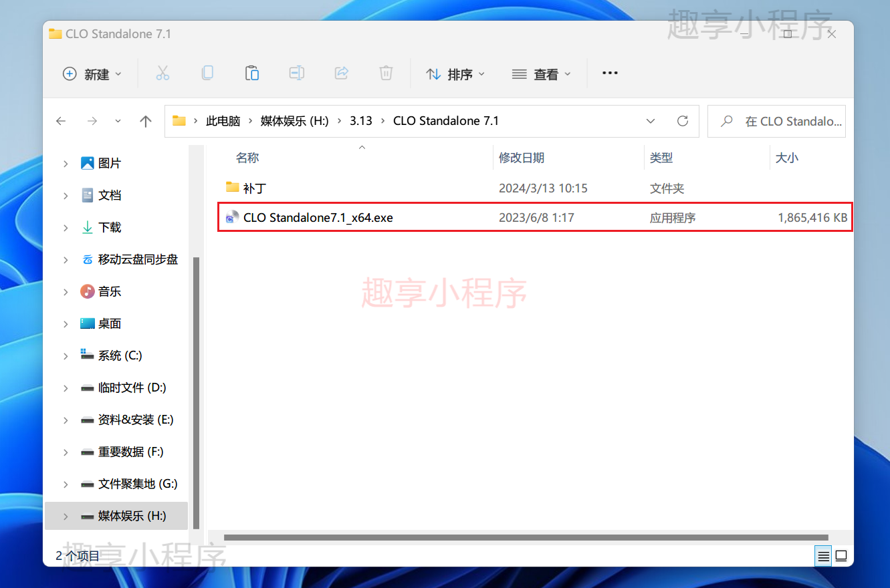The image size is (890, 588).
Task: Click the Rename icon in toolbar
Action: click(x=297, y=73)
